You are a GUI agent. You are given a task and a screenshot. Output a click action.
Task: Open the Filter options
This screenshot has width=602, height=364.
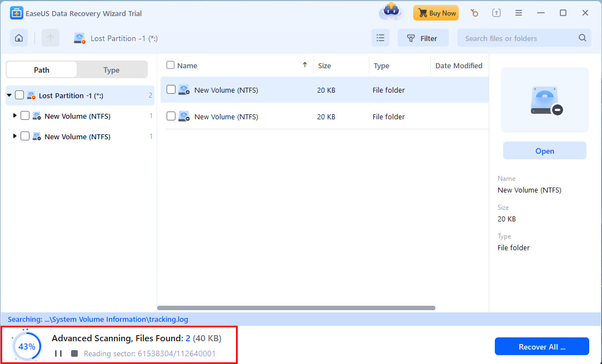pos(423,38)
